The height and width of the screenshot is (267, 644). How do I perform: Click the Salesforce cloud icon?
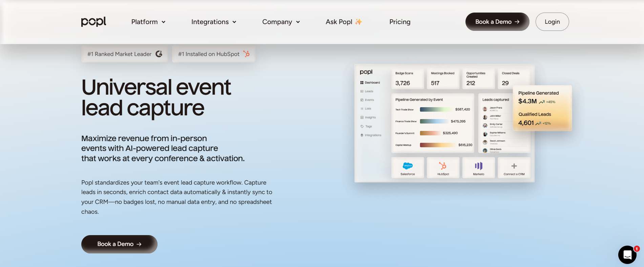(408, 166)
